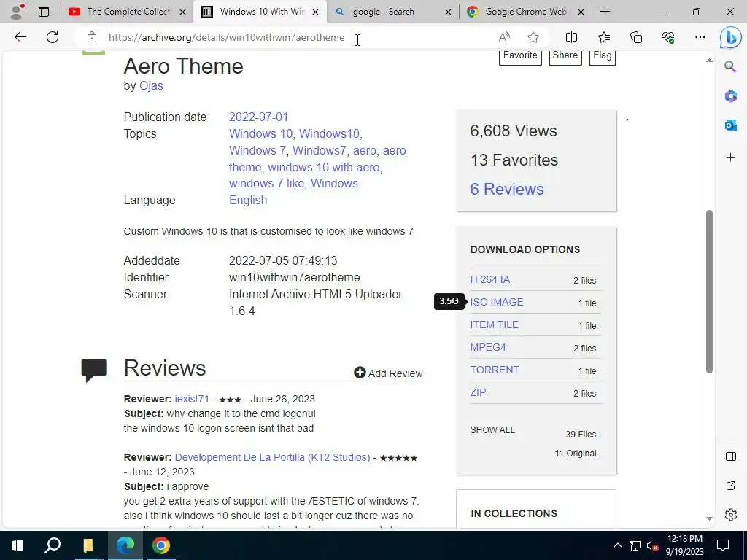Open the Windows Start menu
This screenshot has height=560, width=747.
click(18, 545)
